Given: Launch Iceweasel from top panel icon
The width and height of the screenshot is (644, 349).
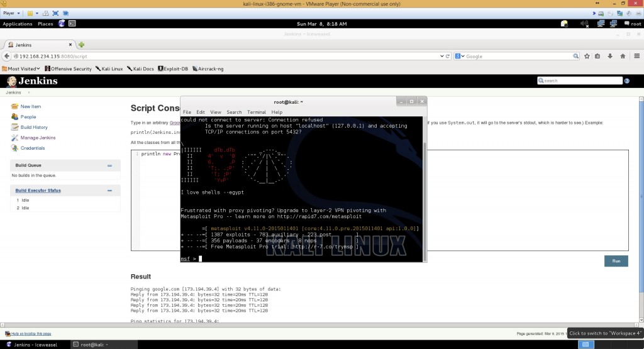Looking at the screenshot, I should (62, 23).
